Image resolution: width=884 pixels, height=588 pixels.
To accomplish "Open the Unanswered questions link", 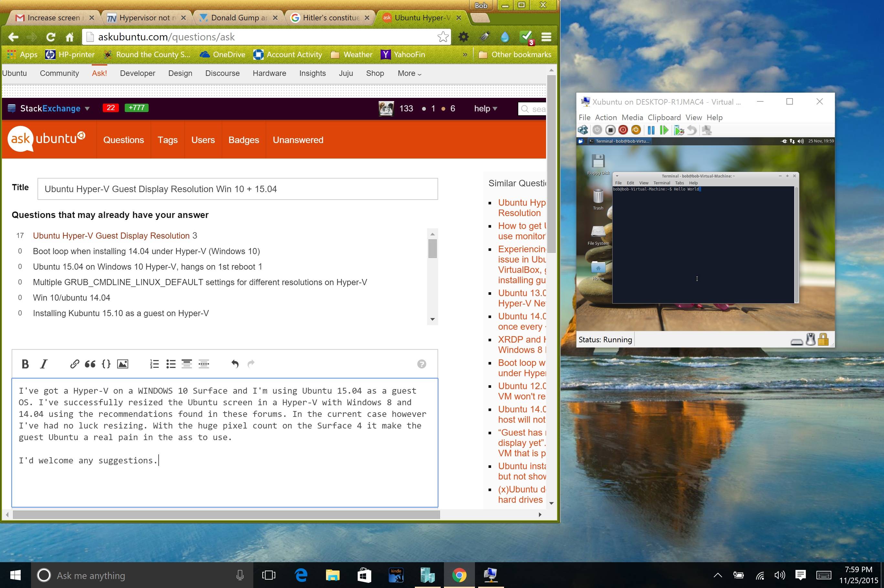I will point(298,140).
